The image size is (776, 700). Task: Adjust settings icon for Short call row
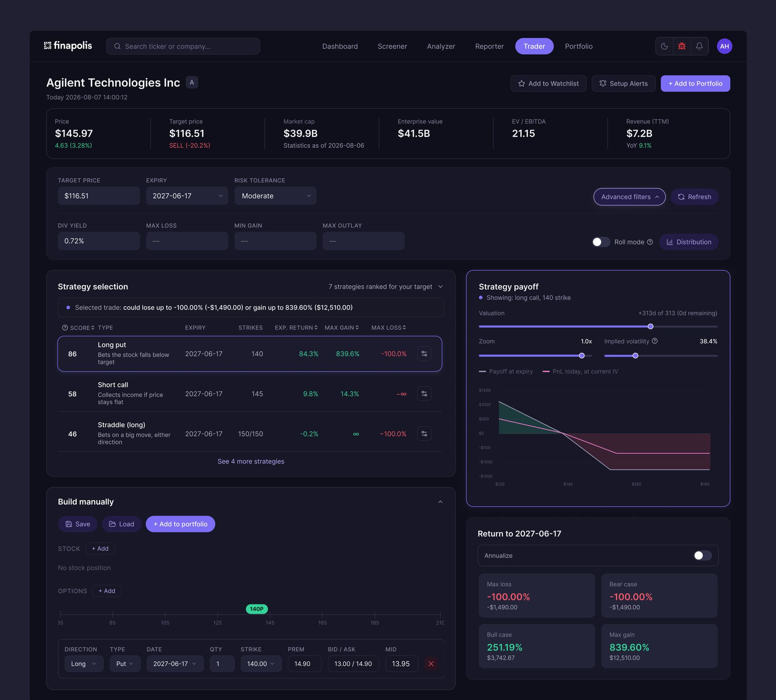click(424, 394)
